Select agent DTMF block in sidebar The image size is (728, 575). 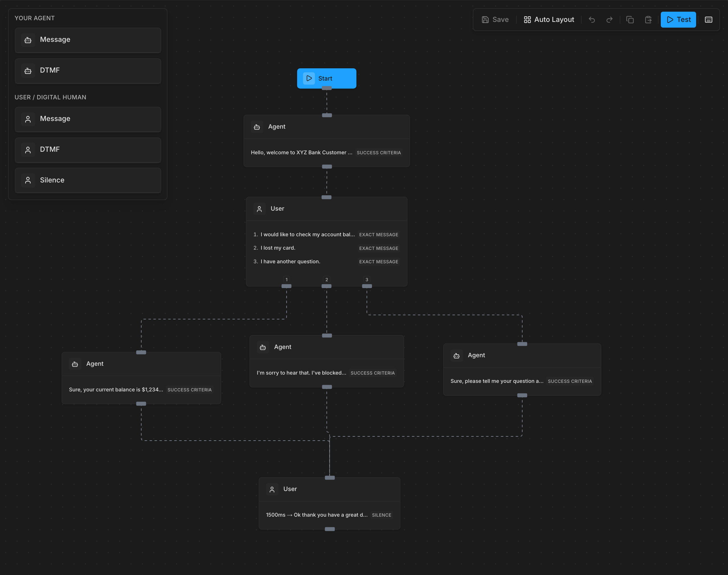tap(88, 71)
